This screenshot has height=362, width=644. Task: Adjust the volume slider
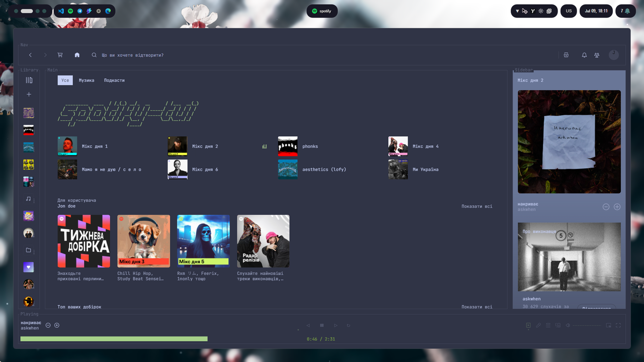pyautogui.click(x=587, y=325)
